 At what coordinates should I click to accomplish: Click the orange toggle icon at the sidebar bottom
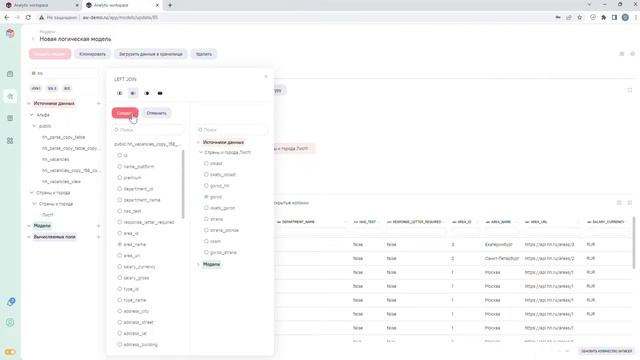10,352
